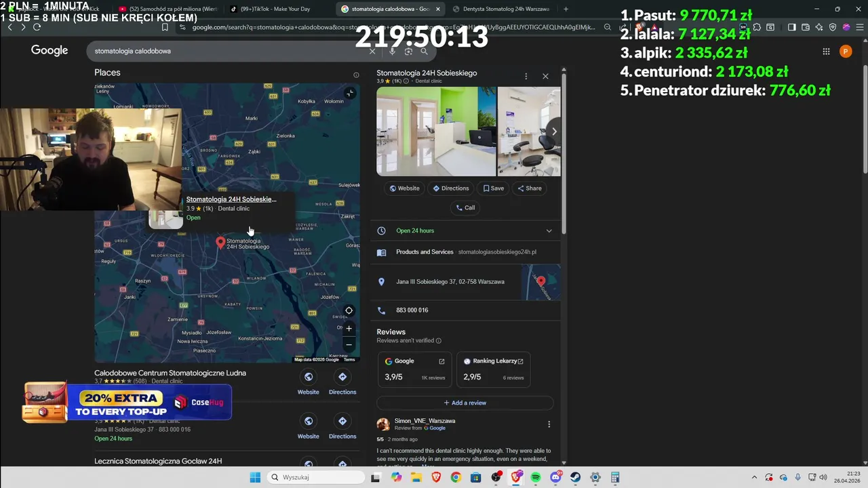Screen dimensions: 868x488
Task: Open Discord from the taskbar
Action: pos(556,477)
